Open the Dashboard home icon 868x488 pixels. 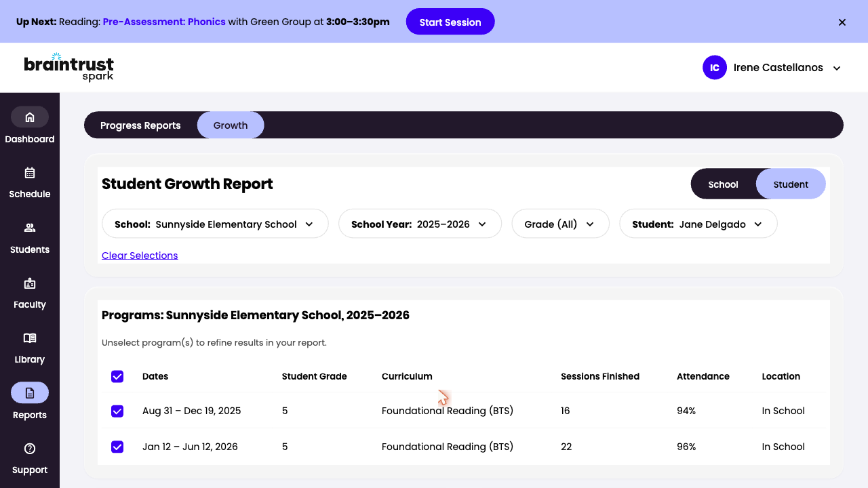(x=30, y=117)
